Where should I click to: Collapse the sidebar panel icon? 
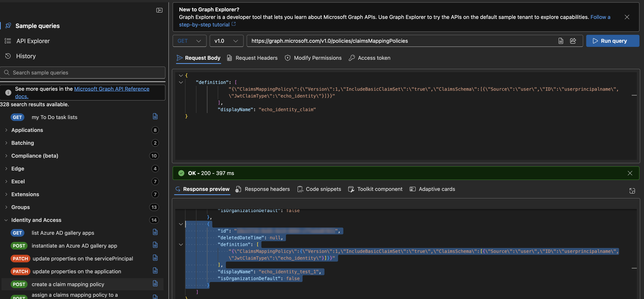pyautogui.click(x=159, y=10)
